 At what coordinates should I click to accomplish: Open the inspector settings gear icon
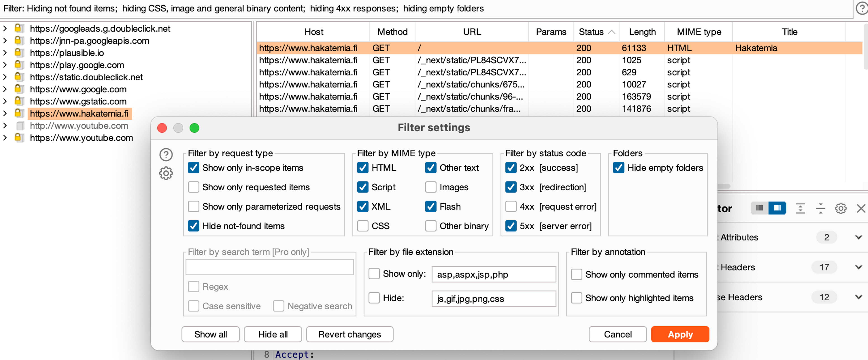click(841, 208)
